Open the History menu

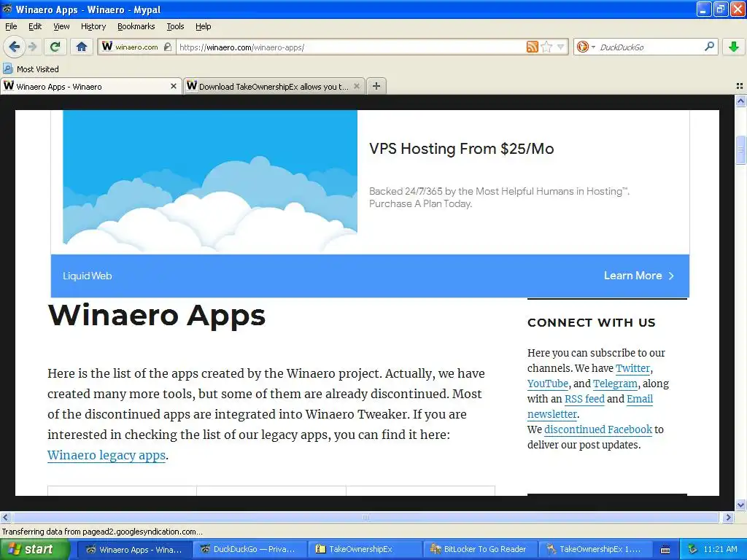point(93,26)
